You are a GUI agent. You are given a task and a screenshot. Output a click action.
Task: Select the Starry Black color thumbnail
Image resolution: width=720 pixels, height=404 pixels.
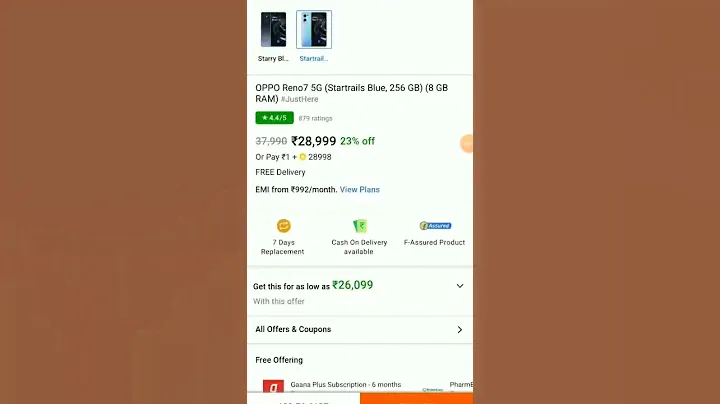(x=273, y=30)
